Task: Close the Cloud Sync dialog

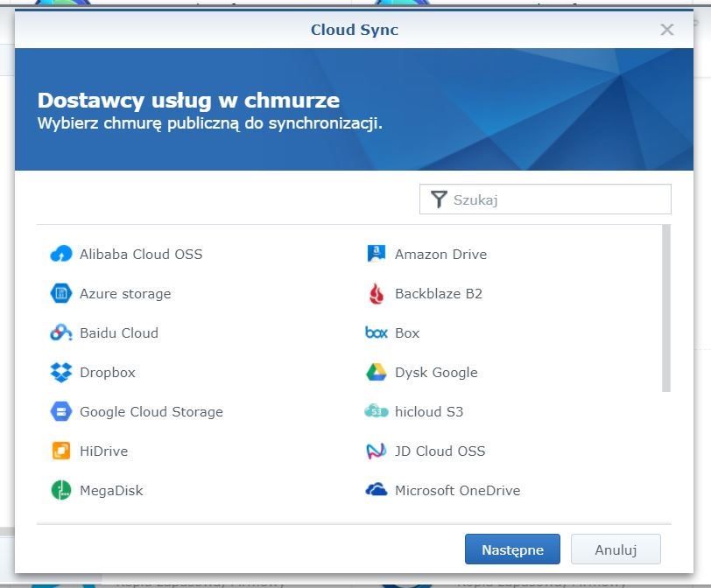Action: coord(666,30)
